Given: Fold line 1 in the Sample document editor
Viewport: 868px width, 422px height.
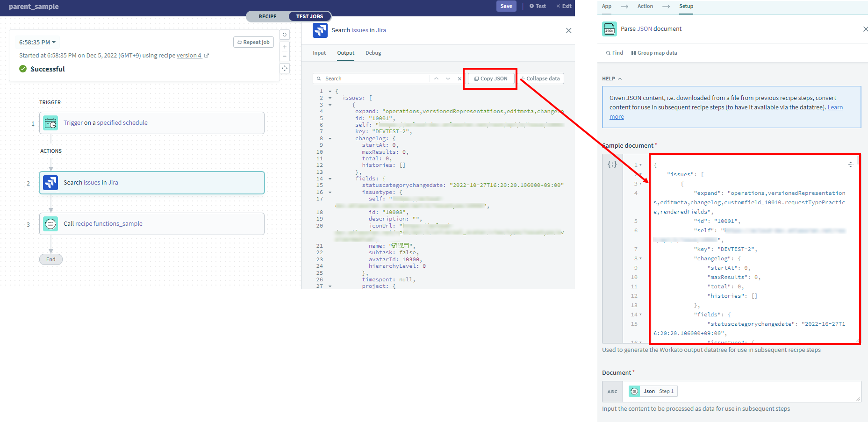Looking at the screenshot, I should tap(640, 165).
